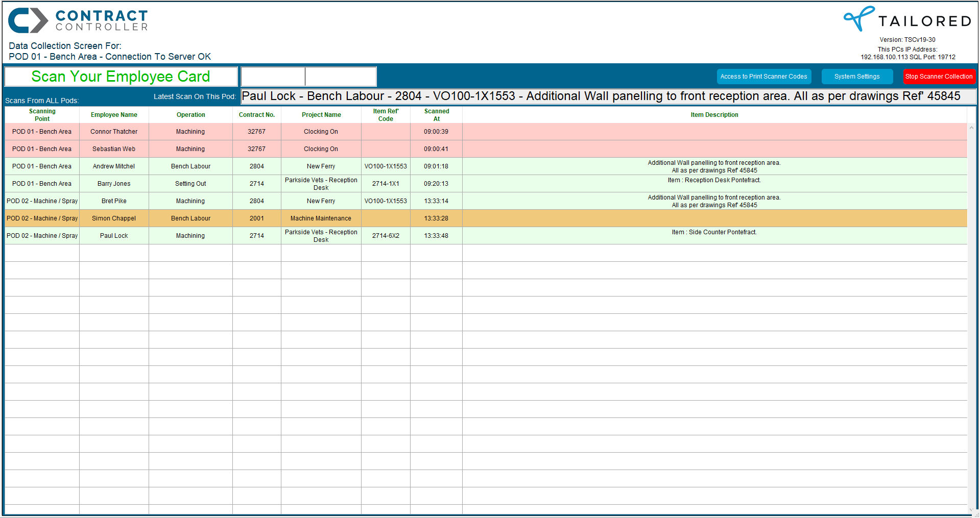Click scan time 13:33:48
Screen dimensions: 980x518
(436, 236)
